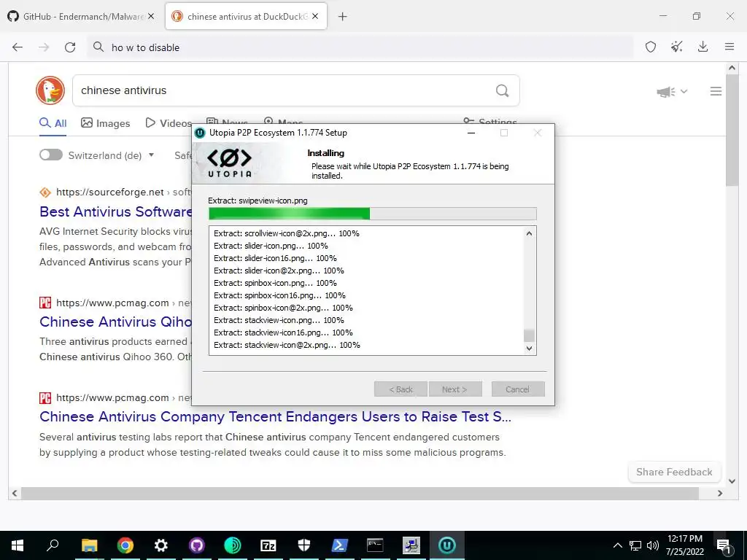Screen dimensions: 747x560
Task: Click the broom clear-data icon in toolbar
Action: [x=676, y=47]
